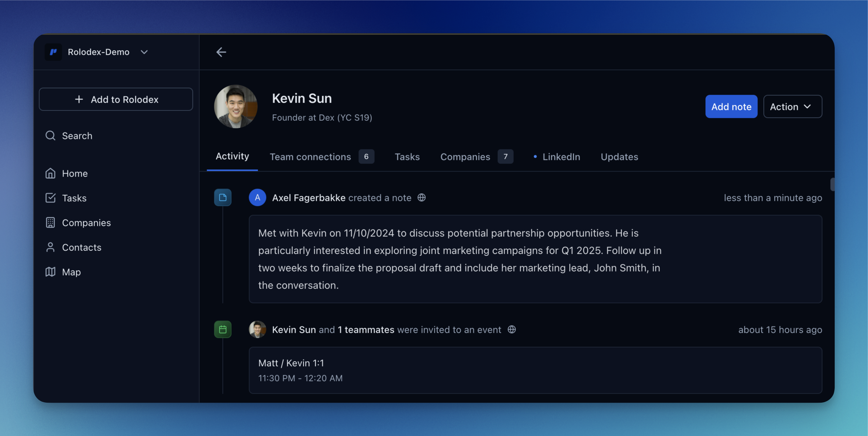Click Kevin Sun's profile photo
868x436 pixels.
pyautogui.click(x=236, y=107)
